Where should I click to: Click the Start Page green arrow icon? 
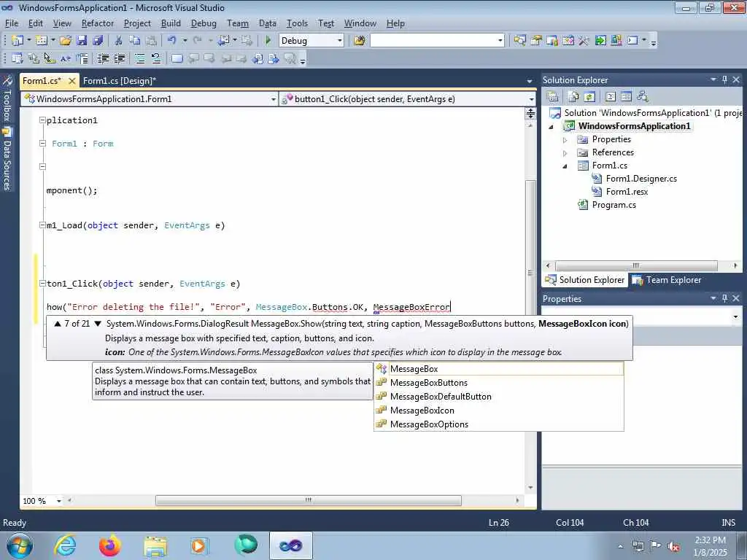pyautogui.click(x=600, y=41)
